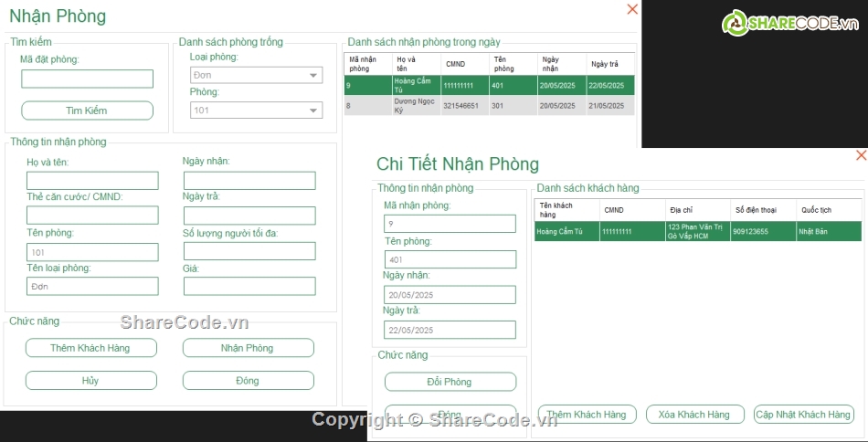This screenshot has width=868, height=442.
Task: Click the Đổi Phòng button
Action: (450, 382)
